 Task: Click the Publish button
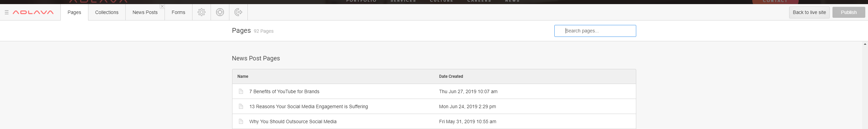tap(849, 12)
